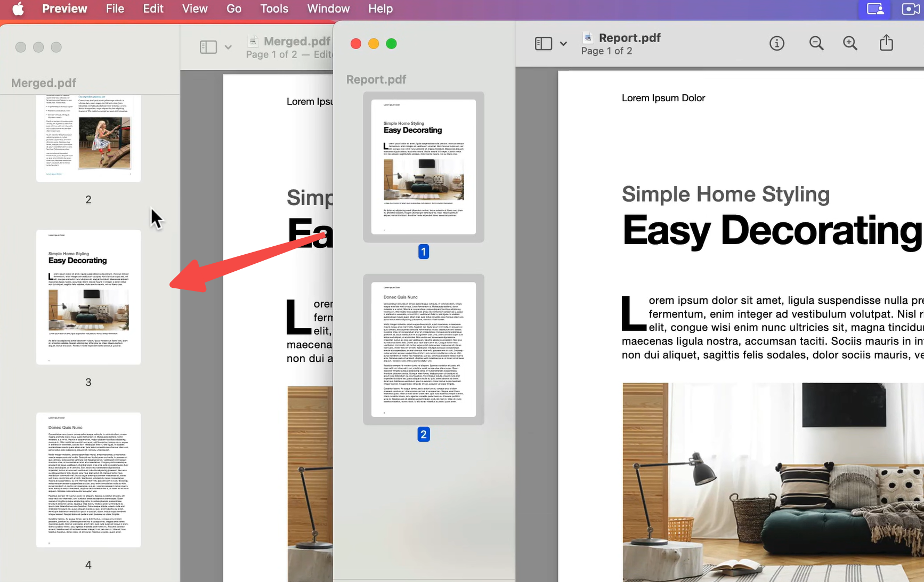Open the Edit menu

tap(153, 9)
